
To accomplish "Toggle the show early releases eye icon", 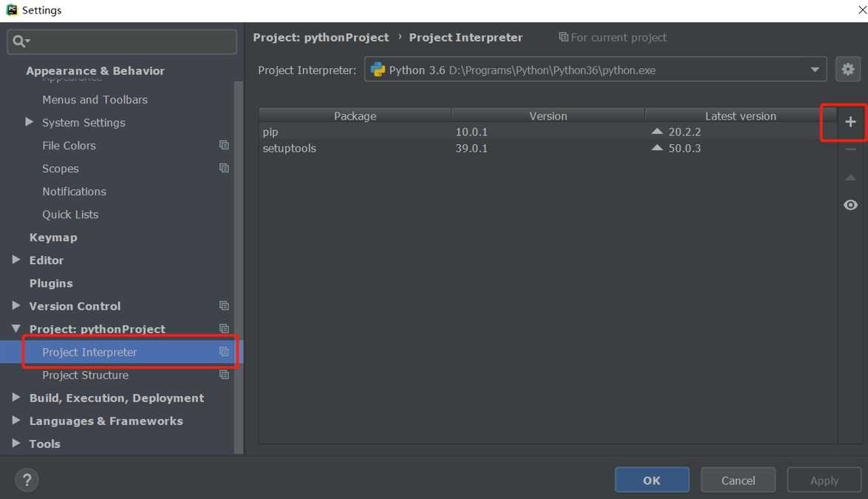I will coord(850,205).
